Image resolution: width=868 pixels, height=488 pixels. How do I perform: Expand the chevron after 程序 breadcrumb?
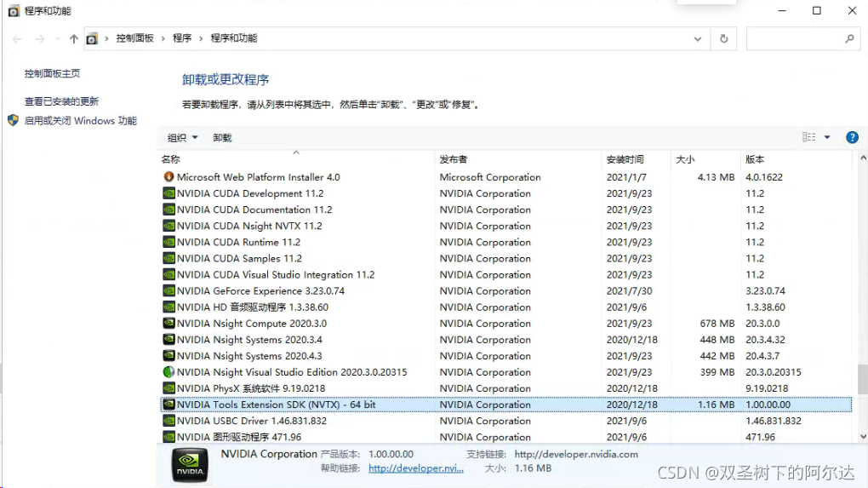200,39
